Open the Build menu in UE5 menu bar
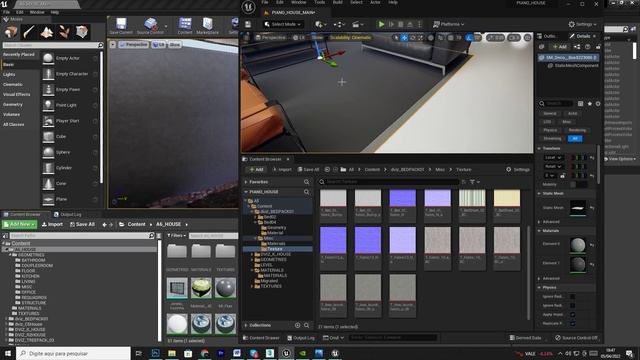The height and width of the screenshot is (360, 640). click(338, 2)
